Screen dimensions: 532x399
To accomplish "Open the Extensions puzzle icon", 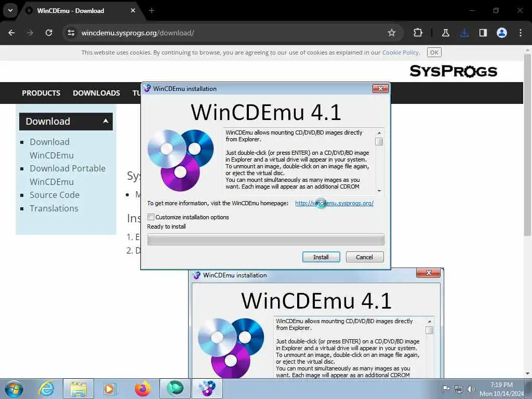I will (418, 33).
